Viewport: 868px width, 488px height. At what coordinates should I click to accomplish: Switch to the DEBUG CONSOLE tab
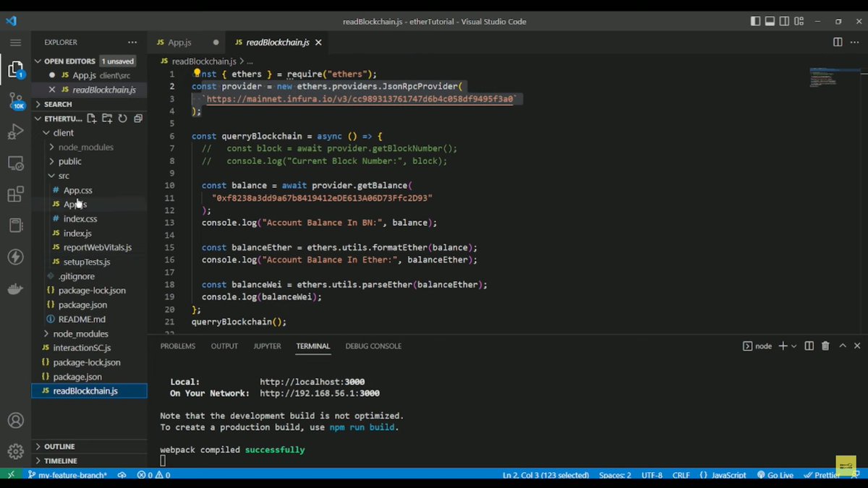pos(373,346)
